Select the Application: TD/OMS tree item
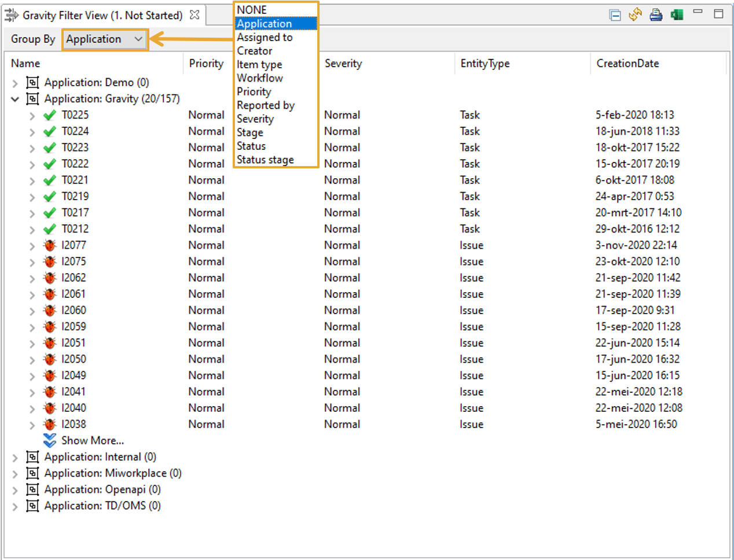The image size is (734, 560). click(102, 506)
